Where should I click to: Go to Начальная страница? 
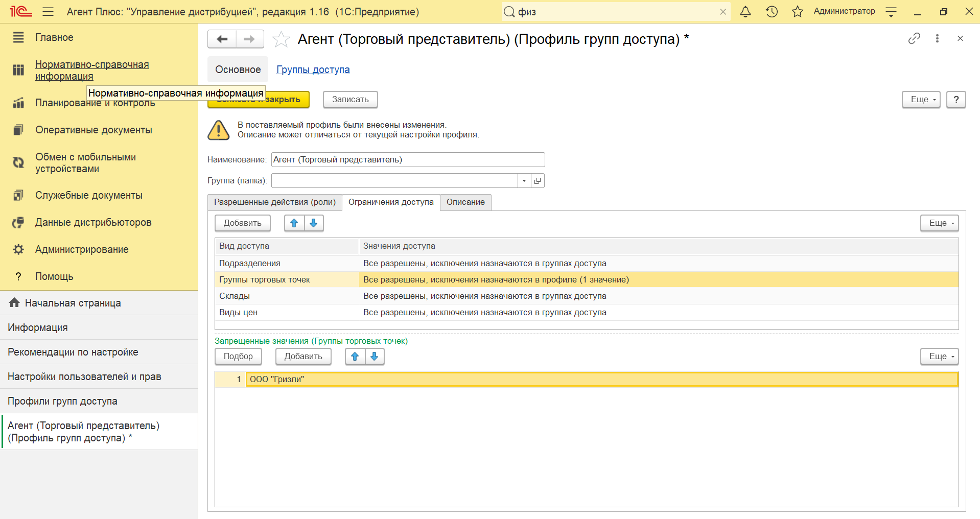(99, 303)
